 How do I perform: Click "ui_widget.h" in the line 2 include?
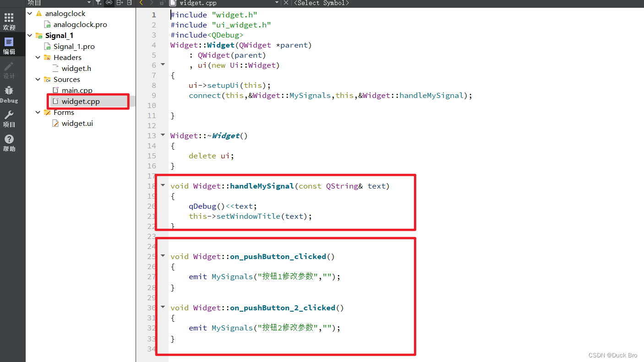(x=241, y=25)
